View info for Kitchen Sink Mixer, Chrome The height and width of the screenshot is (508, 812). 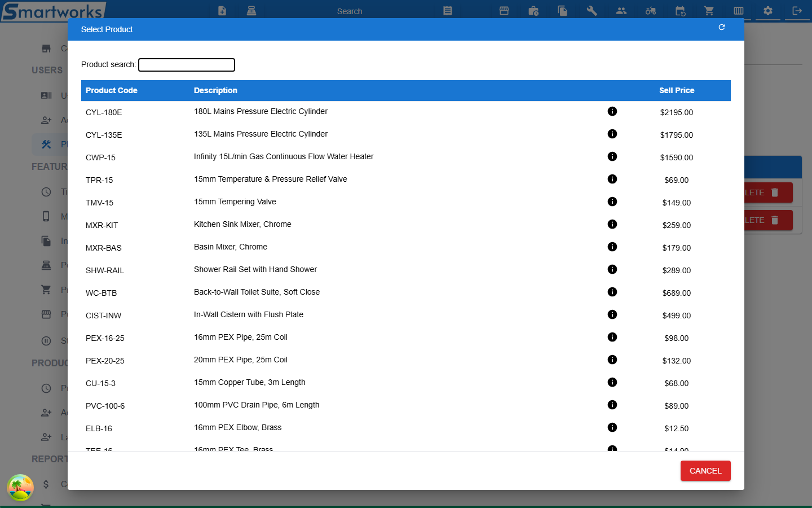click(612, 224)
